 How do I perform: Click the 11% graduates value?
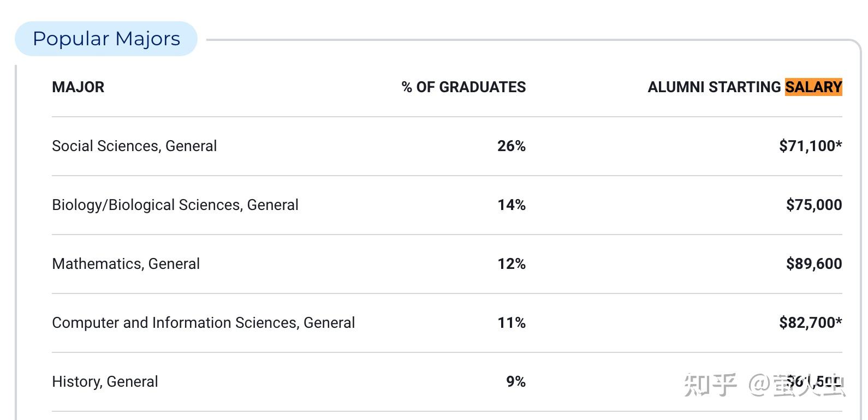point(511,323)
